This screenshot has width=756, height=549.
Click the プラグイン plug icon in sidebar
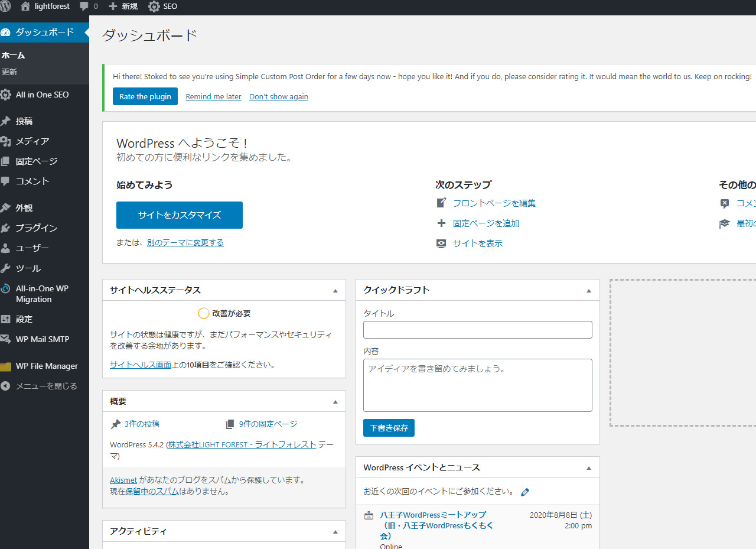pyautogui.click(x=6, y=228)
